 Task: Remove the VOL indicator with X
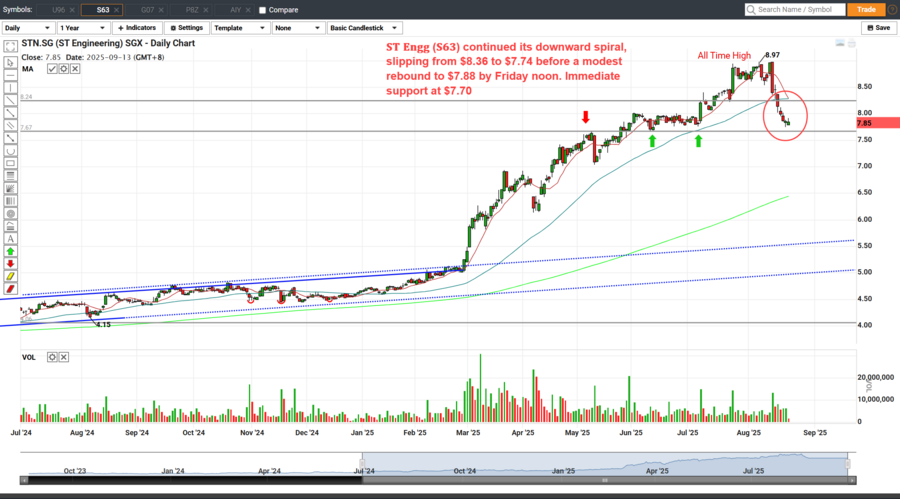(x=64, y=357)
